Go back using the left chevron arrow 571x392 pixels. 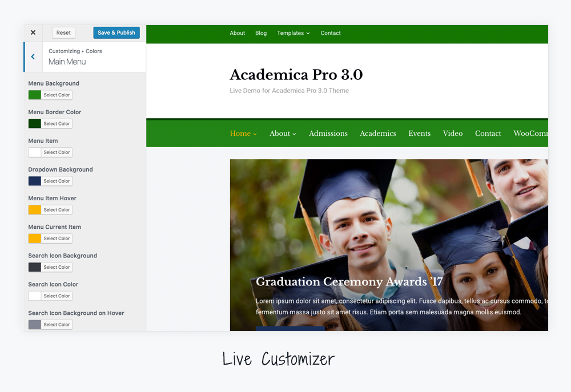pyautogui.click(x=33, y=57)
